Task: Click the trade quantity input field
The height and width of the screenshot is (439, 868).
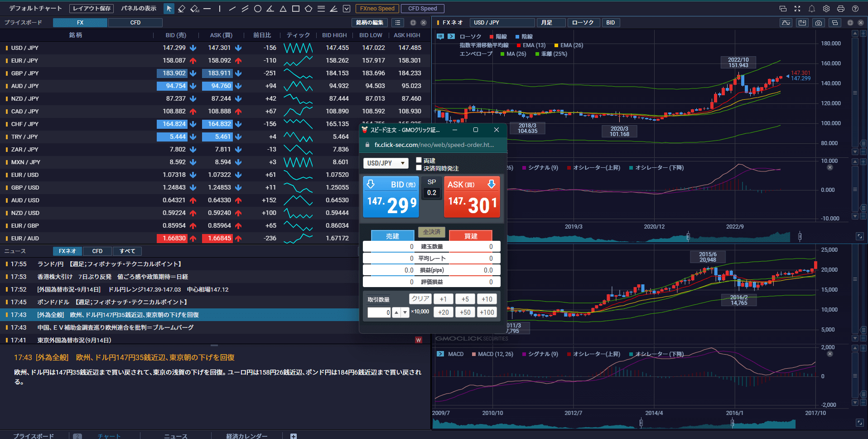Action: [x=379, y=312]
